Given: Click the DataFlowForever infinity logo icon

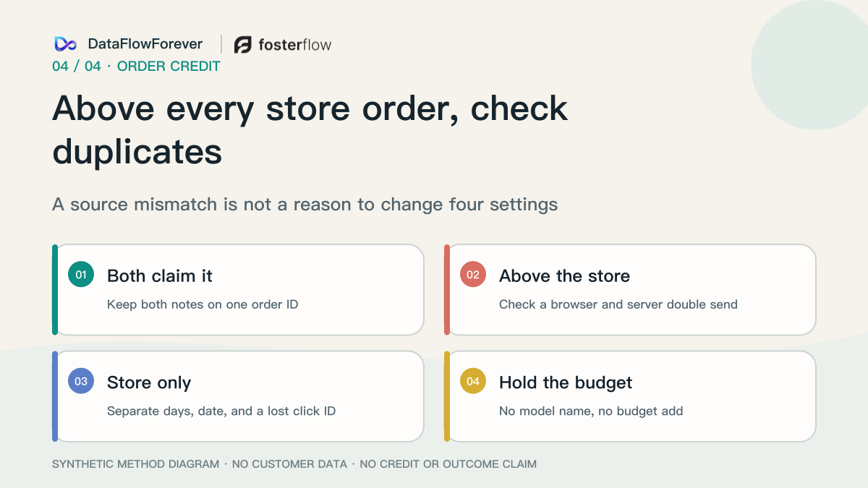Looking at the screenshot, I should [65, 44].
